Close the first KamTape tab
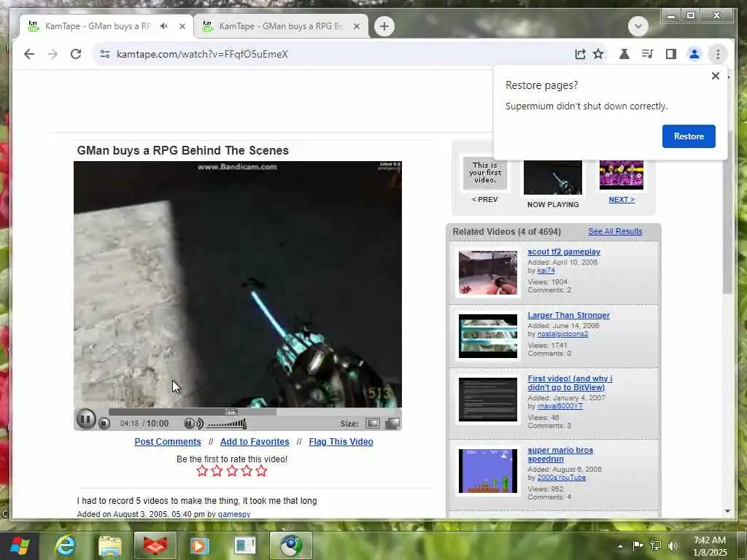This screenshot has height=560, width=747. tap(182, 26)
